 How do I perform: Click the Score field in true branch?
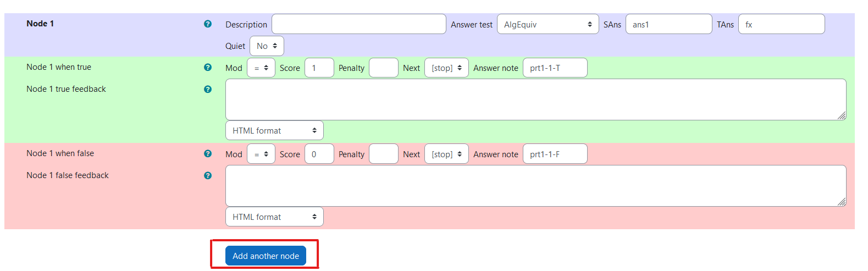pyautogui.click(x=319, y=68)
